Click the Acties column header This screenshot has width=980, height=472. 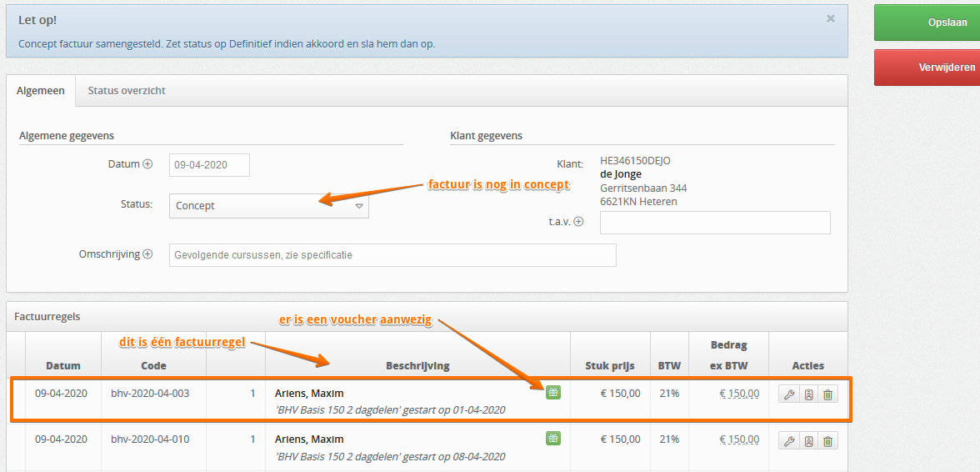808,366
